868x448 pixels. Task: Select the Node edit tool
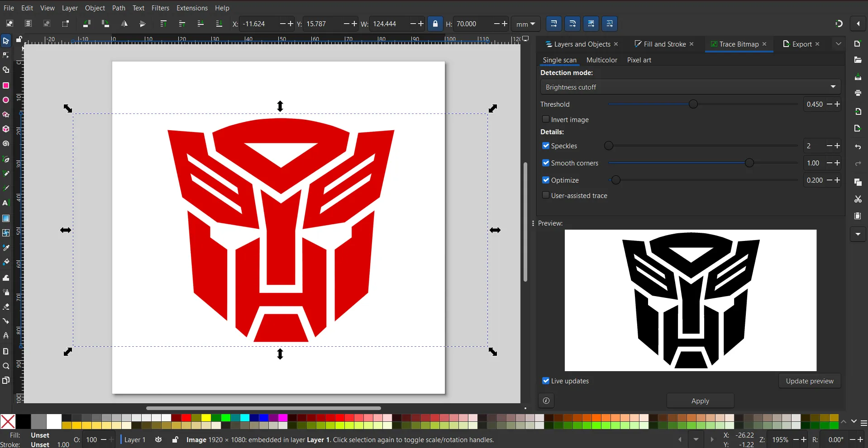[6, 56]
